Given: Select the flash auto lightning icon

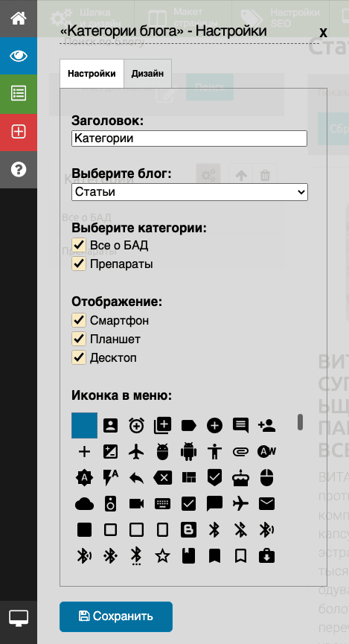Looking at the screenshot, I should (x=110, y=478).
